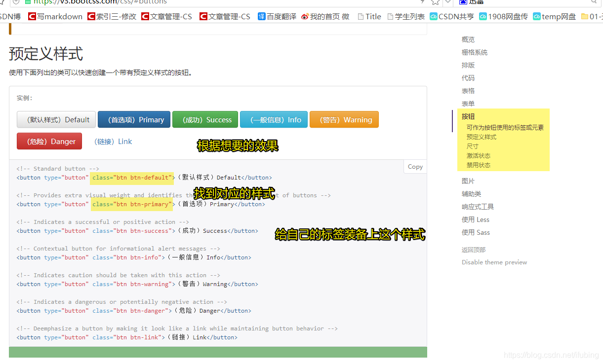This screenshot has height=364, width=603.
Task: Open the 学生列表 bookmark
Action: [406, 16]
